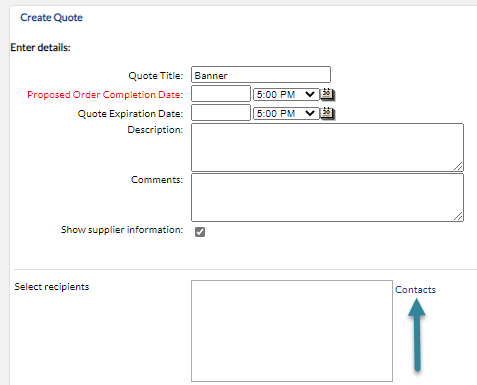This screenshot has height=385, width=477.
Task: Open calendar picker for Proposed Order Completion Date
Action: pos(327,94)
